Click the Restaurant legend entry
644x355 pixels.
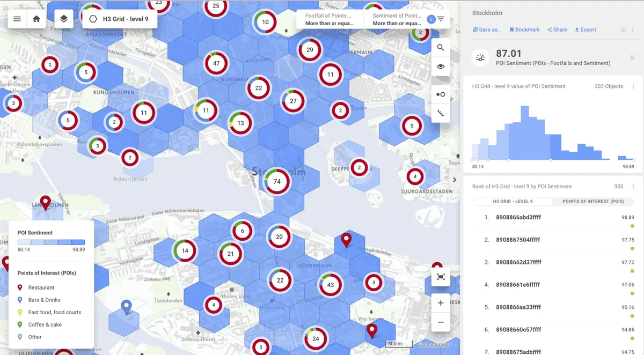pos(41,288)
